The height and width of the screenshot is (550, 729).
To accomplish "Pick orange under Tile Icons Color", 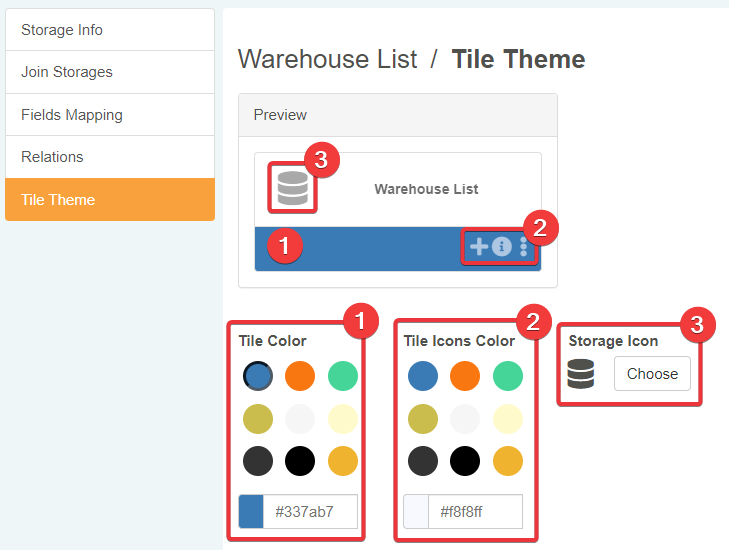I will click(x=465, y=376).
